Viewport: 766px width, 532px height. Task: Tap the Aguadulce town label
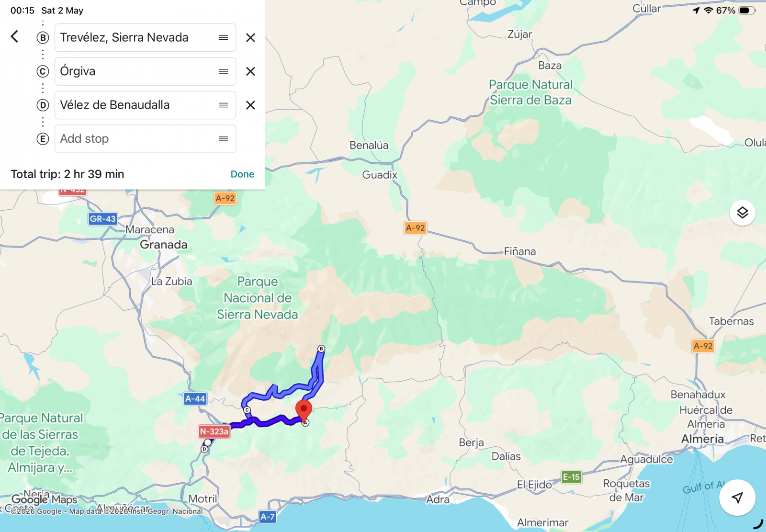[x=647, y=460]
